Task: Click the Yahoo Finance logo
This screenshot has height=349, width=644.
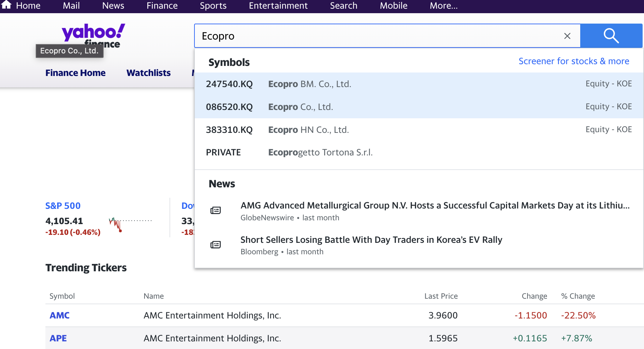Action: 93,35
